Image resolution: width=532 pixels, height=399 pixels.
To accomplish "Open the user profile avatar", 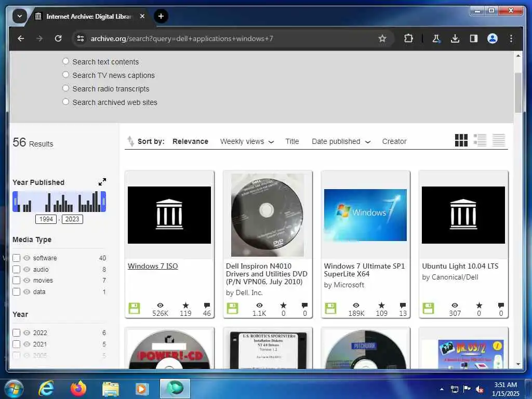I will coord(493,38).
